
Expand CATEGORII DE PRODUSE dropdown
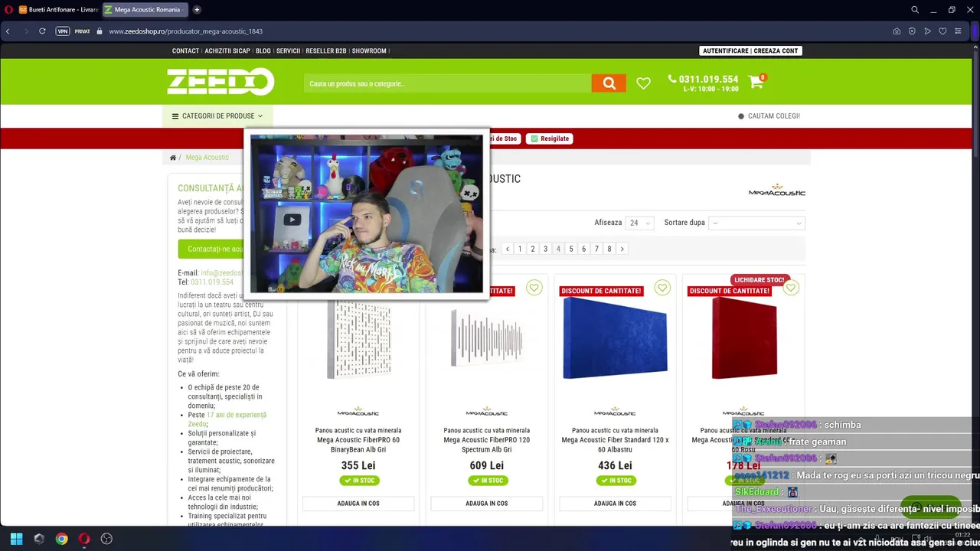click(x=217, y=116)
